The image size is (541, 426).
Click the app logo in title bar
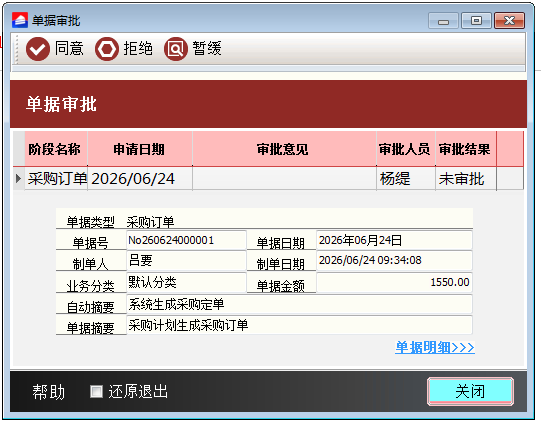(x=20, y=20)
